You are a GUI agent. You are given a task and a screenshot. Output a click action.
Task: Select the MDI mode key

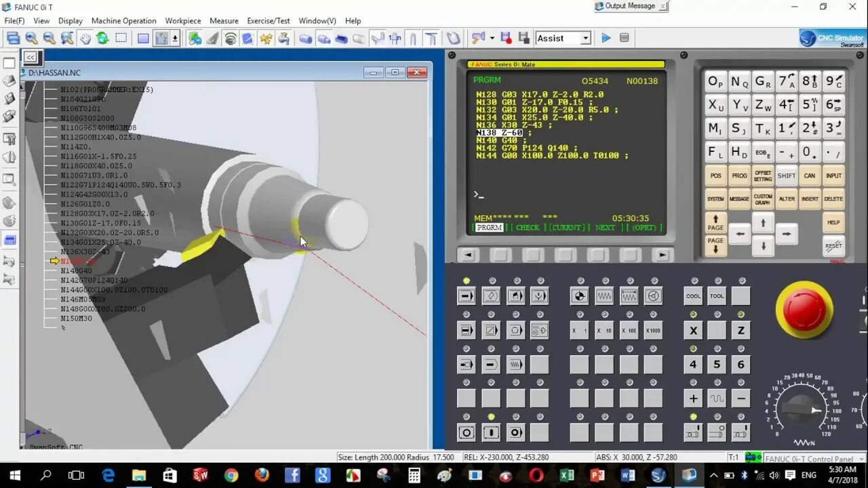[515, 296]
